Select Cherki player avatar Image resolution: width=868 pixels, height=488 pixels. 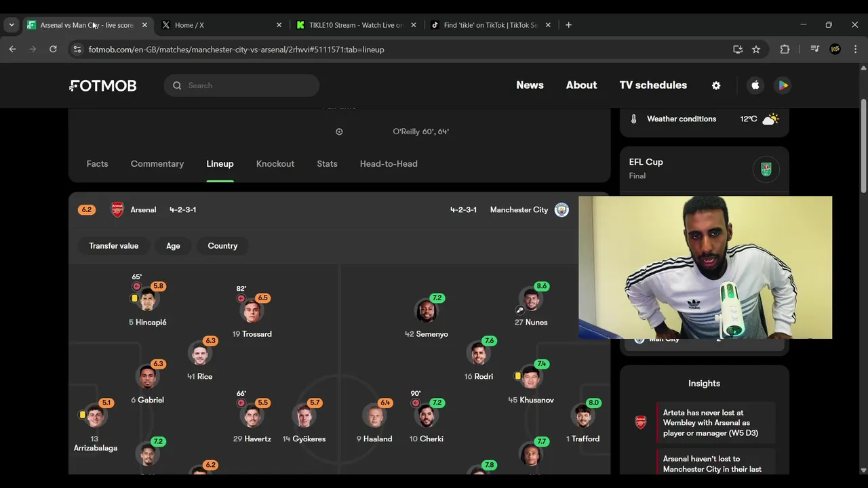point(427,415)
